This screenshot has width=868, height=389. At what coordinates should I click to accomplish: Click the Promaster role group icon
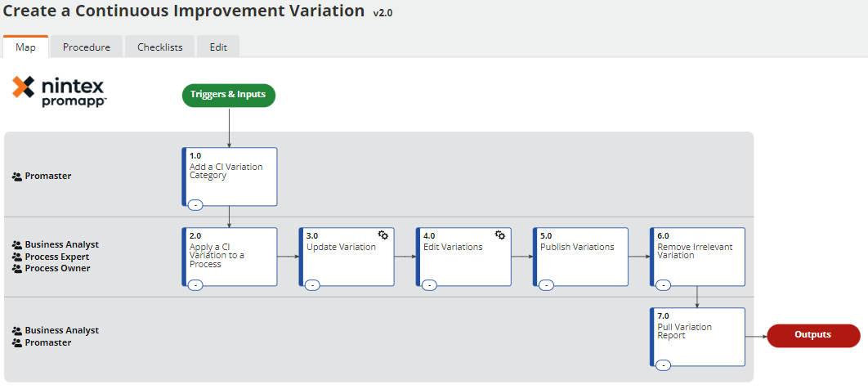(x=16, y=177)
